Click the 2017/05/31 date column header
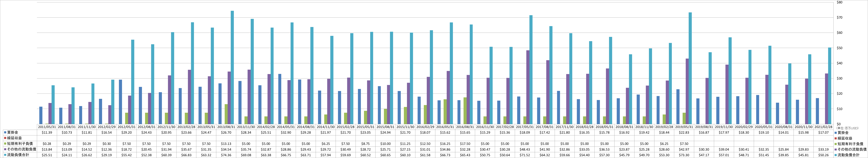Viewport: 868px width, 158px height. coord(525,127)
